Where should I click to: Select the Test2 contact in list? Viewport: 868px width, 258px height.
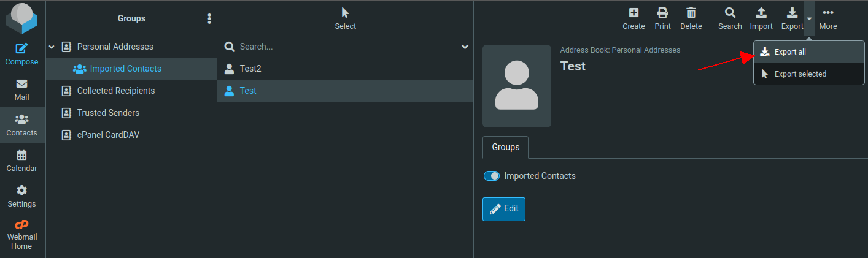coord(250,69)
